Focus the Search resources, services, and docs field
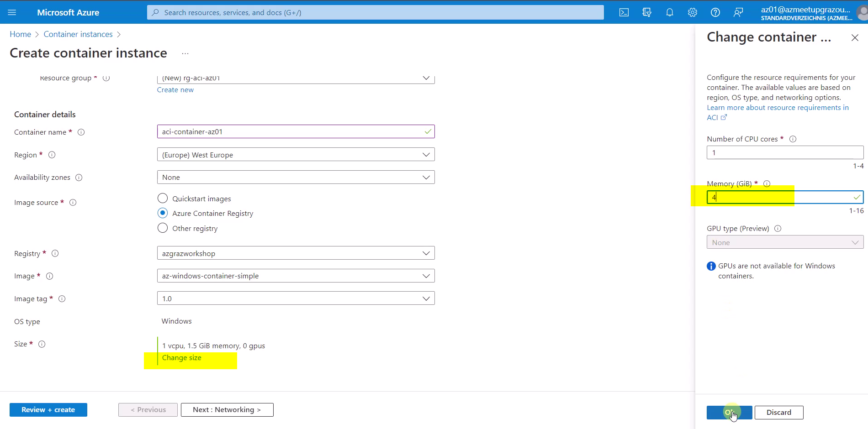Viewport: 868px width, 429px height. pyautogui.click(x=375, y=12)
